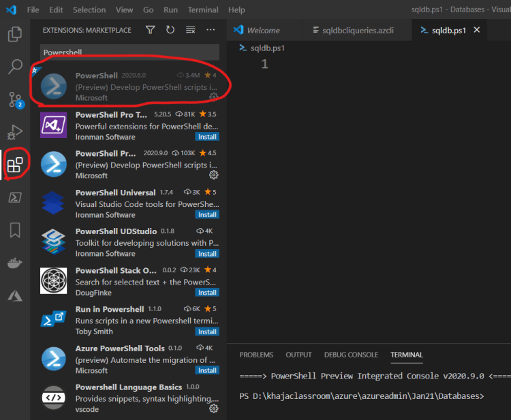Open the Run and Debug view

(x=15, y=132)
